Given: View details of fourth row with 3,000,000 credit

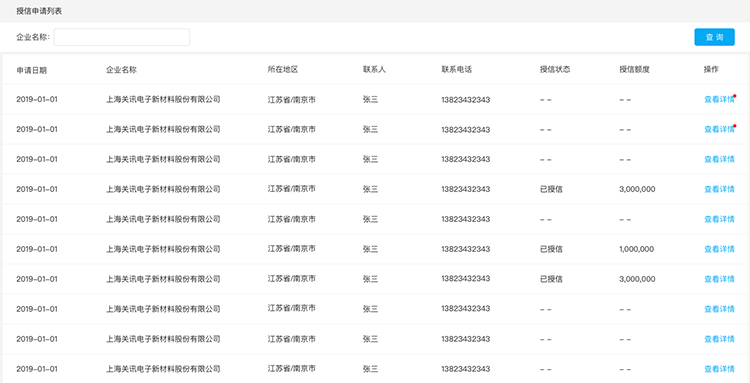Looking at the screenshot, I should (x=719, y=189).
